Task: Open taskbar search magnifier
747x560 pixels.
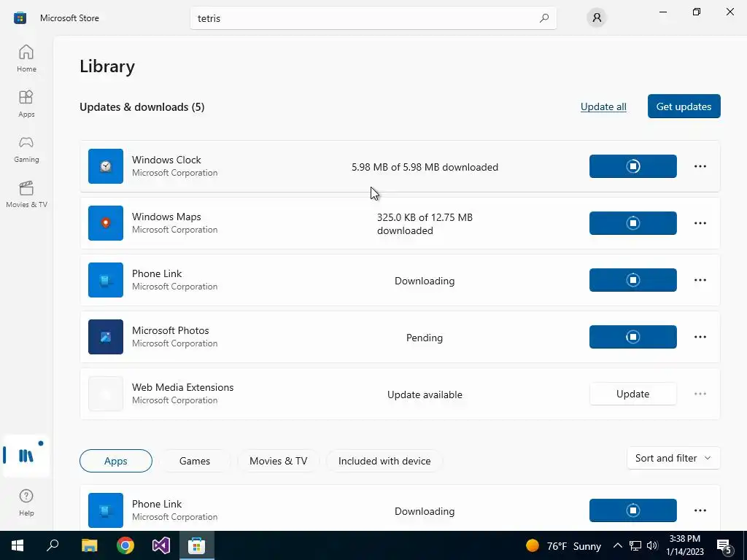Action: (x=53, y=545)
